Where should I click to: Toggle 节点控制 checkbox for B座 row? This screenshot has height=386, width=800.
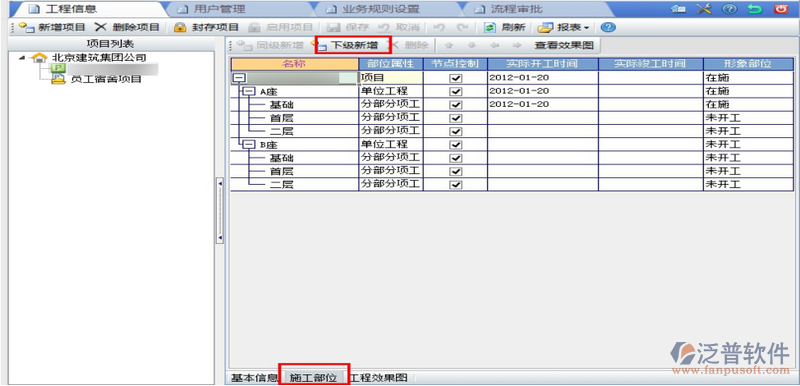[x=456, y=145]
